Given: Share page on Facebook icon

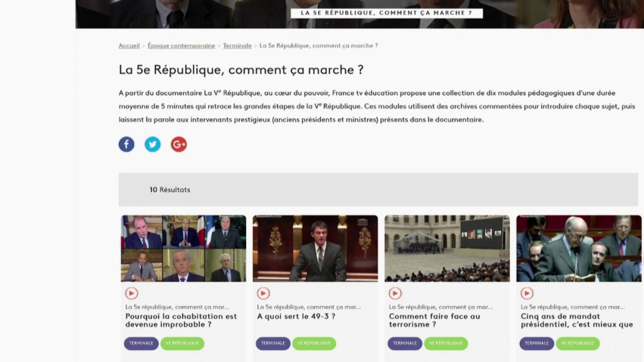Looking at the screenshot, I should click(126, 144).
